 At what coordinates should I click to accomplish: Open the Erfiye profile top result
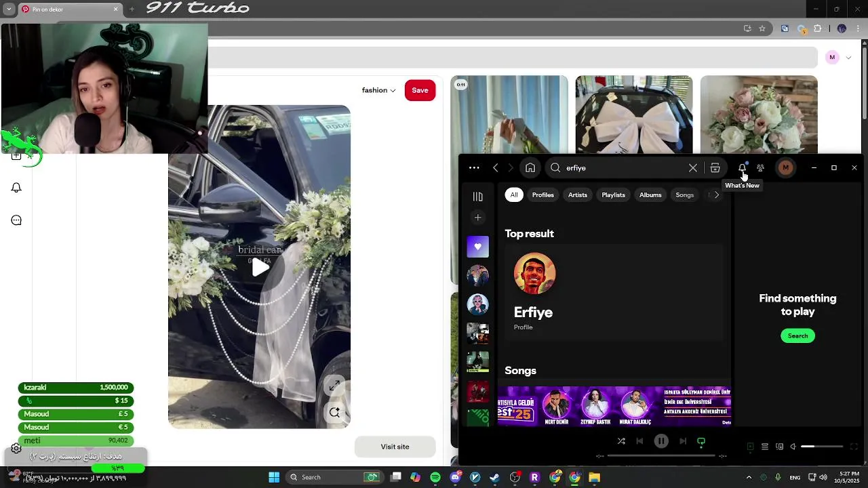point(614,291)
